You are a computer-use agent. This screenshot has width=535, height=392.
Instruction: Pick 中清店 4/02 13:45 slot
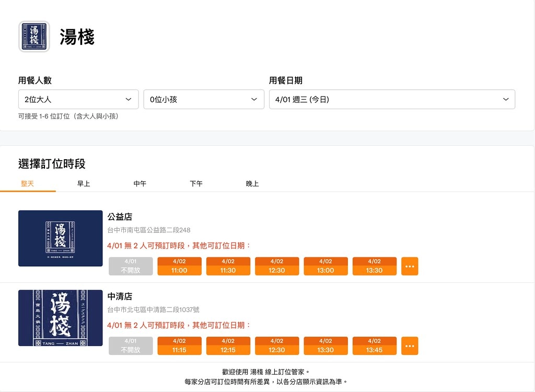click(374, 346)
